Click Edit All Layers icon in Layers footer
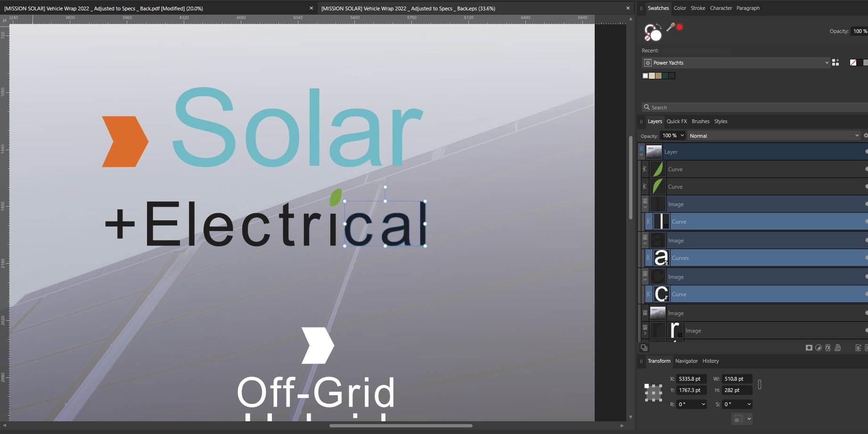Image resolution: width=868 pixels, height=434 pixels. [x=644, y=348]
